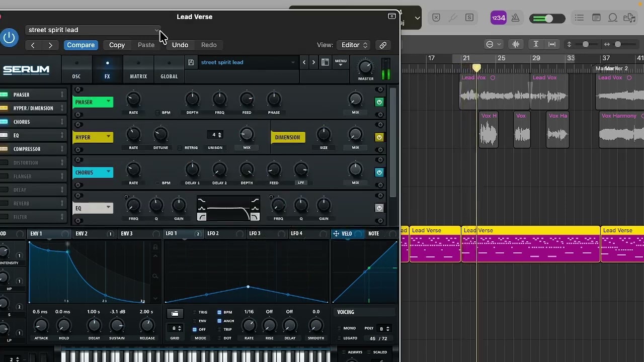Image resolution: width=644 pixels, height=362 pixels.
Task: Open the LFO shape folder icon
Action: click(175, 314)
